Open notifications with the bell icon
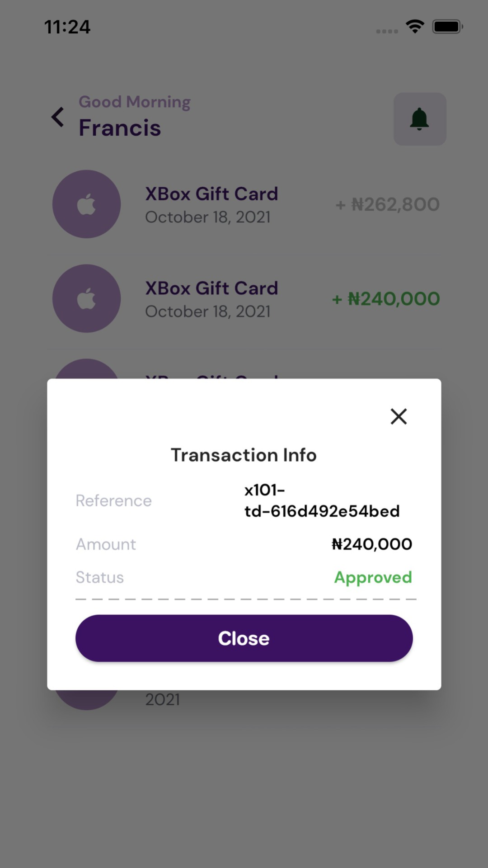This screenshot has width=488, height=868. tap(420, 119)
